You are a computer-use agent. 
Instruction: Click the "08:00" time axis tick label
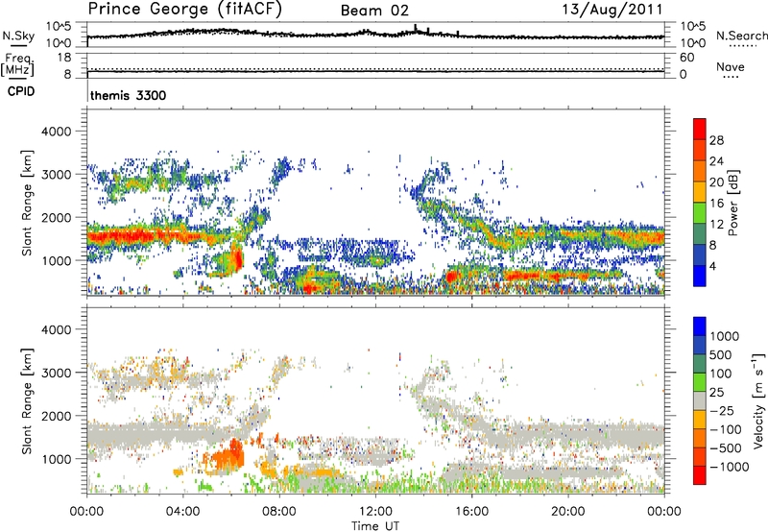click(279, 512)
